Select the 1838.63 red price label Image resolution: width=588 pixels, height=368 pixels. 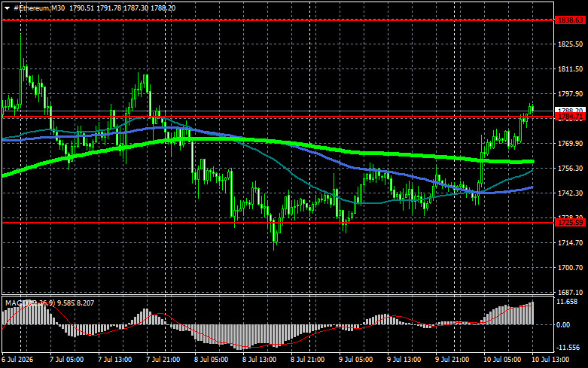tap(571, 20)
